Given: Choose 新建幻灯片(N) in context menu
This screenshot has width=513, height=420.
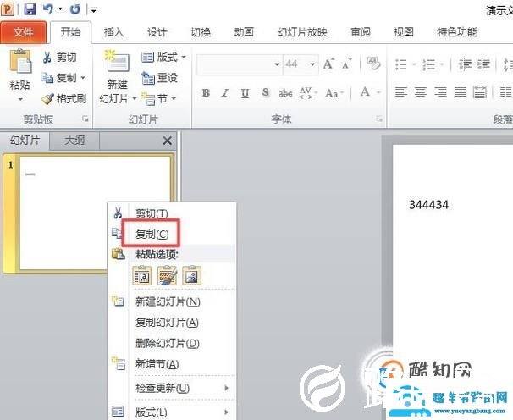Looking at the screenshot, I should pos(172,301).
